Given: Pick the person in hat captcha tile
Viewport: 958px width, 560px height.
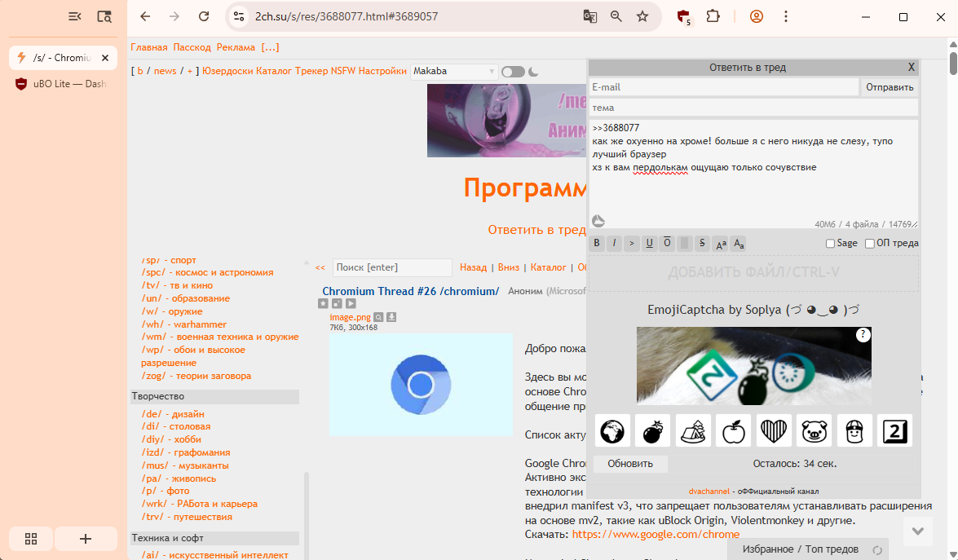Looking at the screenshot, I should [854, 430].
